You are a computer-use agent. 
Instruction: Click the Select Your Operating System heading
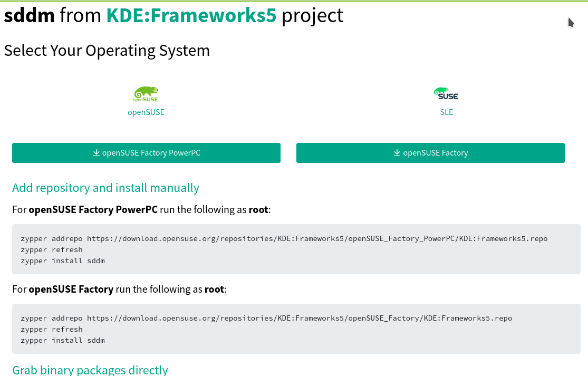pyautogui.click(x=107, y=51)
